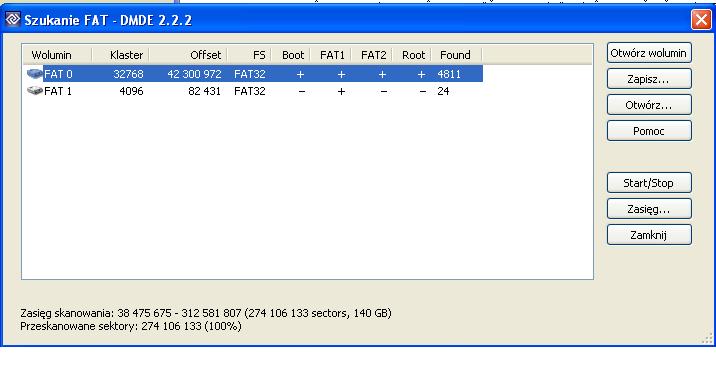Click the Root minus sign in FAT 1 row

tap(423, 91)
